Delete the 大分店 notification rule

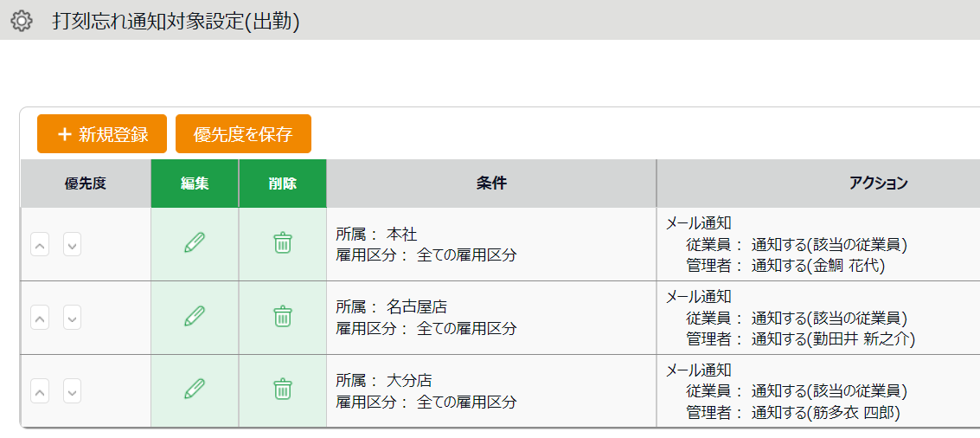tap(283, 390)
